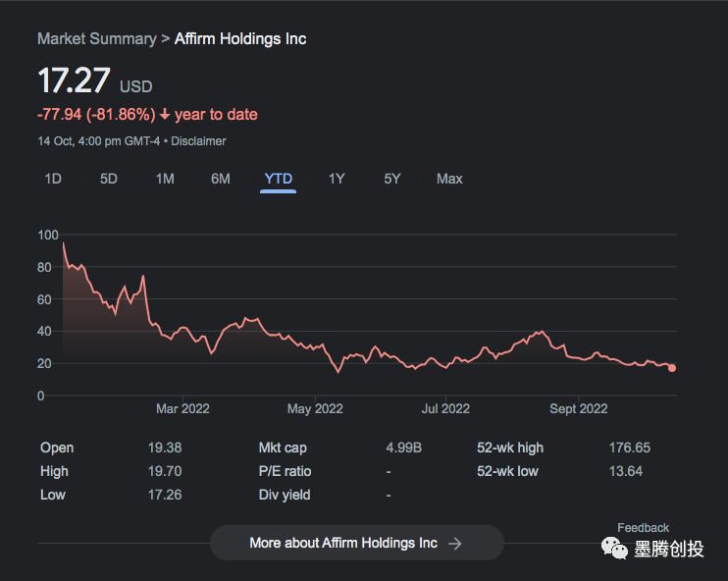Viewport: 728px width, 581px height.
Task: Click the Feedback link
Action: [x=643, y=528]
